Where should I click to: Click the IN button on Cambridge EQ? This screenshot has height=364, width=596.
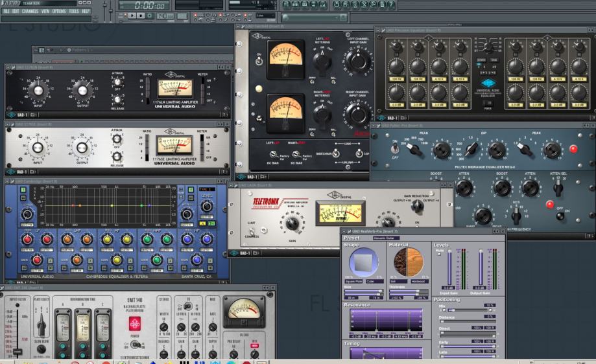(212, 223)
